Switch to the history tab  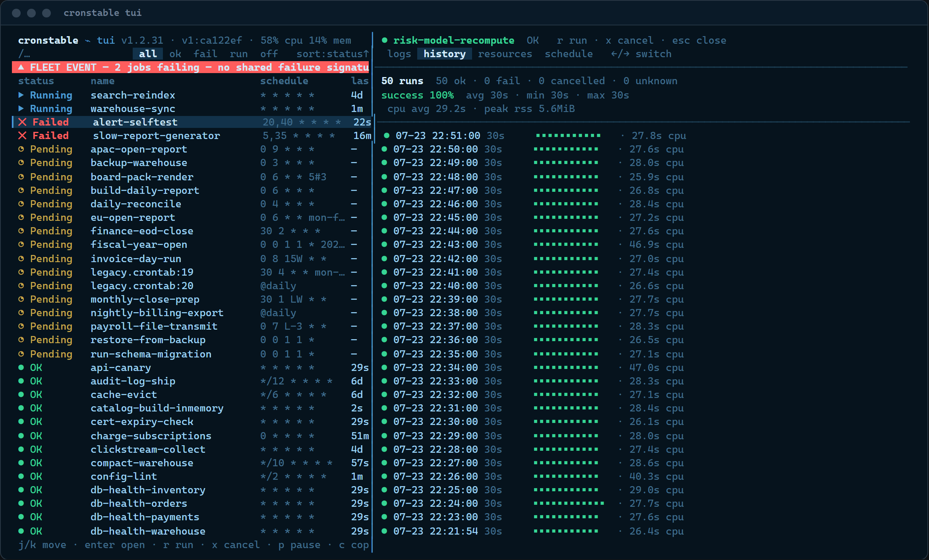pyautogui.click(x=445, y=54)
